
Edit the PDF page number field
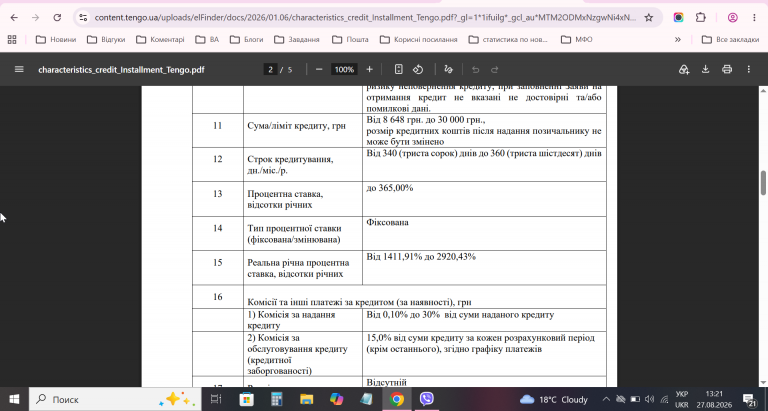[270, 70]
